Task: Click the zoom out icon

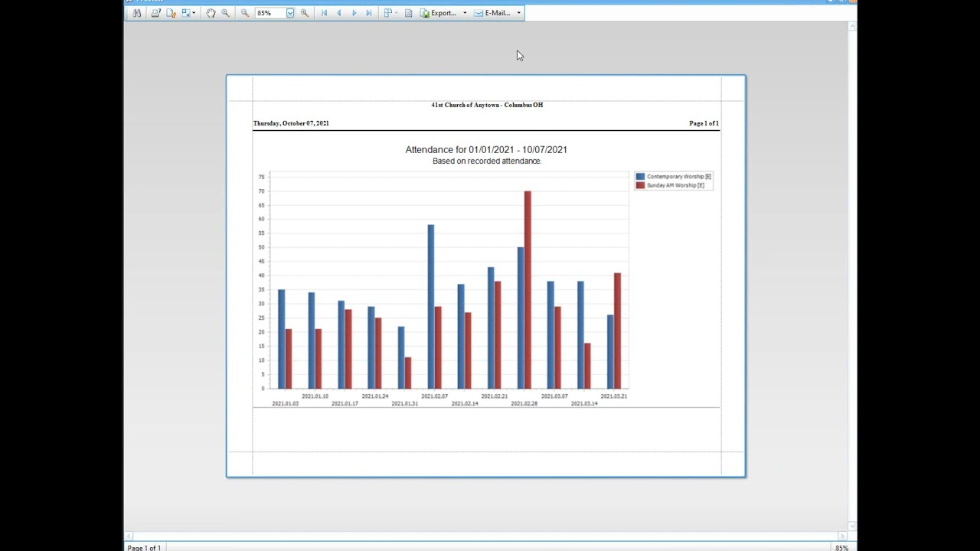Action: [x=245, y=13]
